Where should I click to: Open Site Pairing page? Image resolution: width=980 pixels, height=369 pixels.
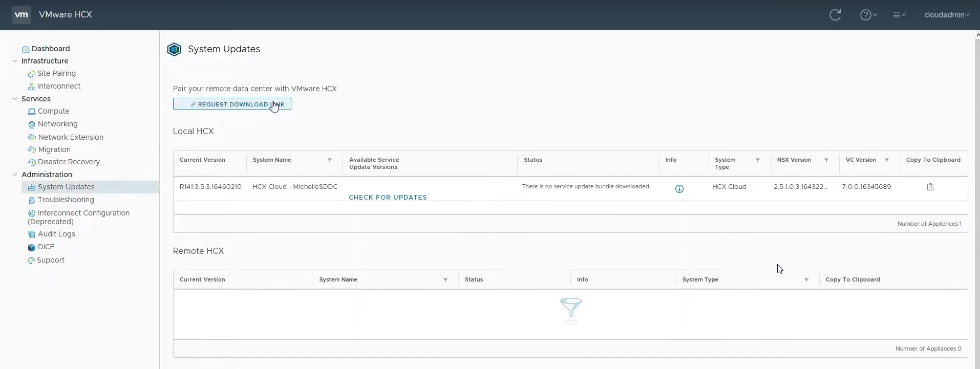point(56,73)
